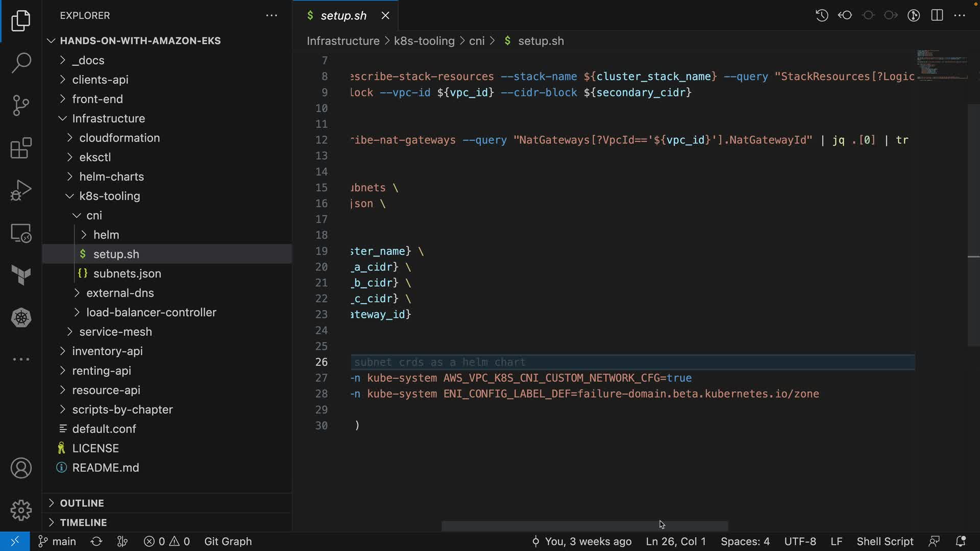Expand the OUTLINE section
Screen dimensions: 980x551
point(82,503)
